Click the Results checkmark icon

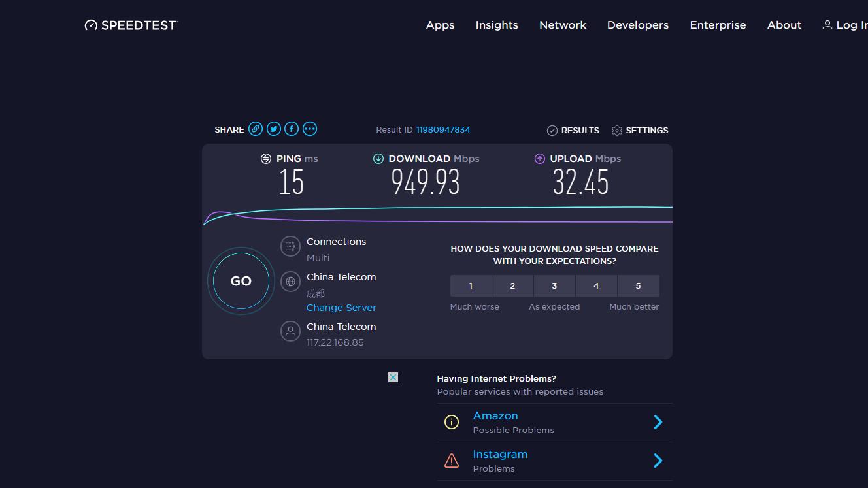[552, 130]
